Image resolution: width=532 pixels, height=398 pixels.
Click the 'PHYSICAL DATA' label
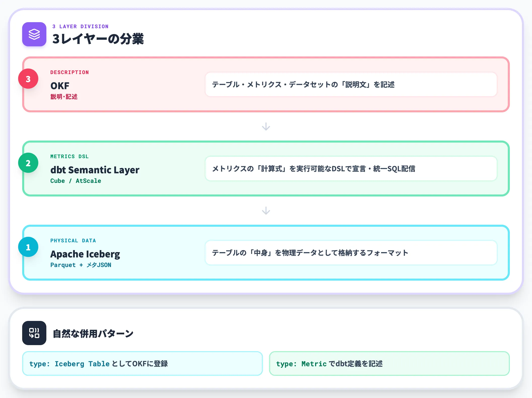coord(73,241)
